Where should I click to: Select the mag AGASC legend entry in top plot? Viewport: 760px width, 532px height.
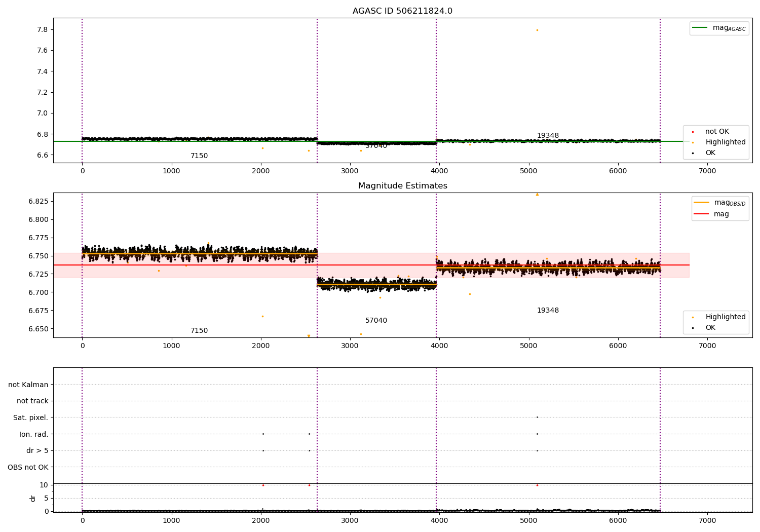pos(719,28)
